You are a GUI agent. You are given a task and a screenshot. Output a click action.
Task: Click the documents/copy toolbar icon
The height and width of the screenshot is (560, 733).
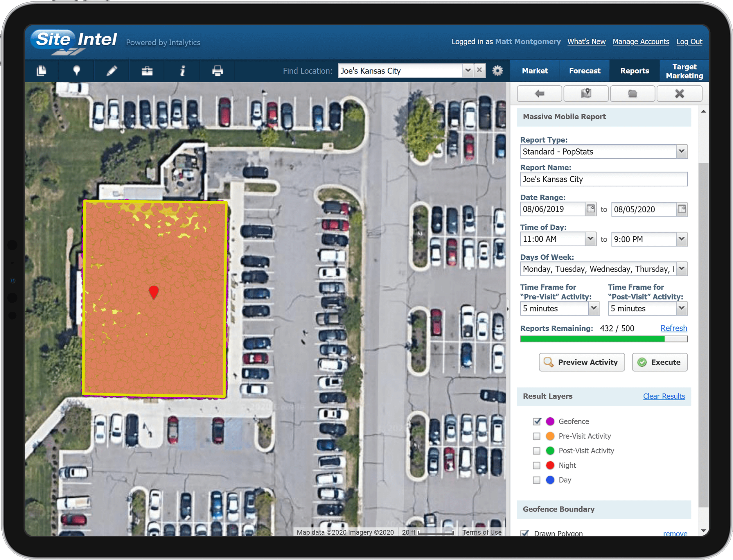pos(42,71)
